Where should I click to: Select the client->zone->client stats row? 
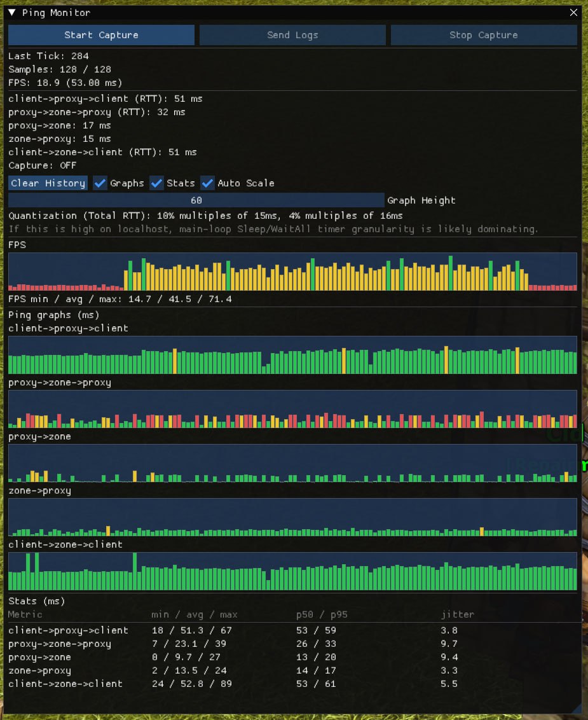(292, 684)
